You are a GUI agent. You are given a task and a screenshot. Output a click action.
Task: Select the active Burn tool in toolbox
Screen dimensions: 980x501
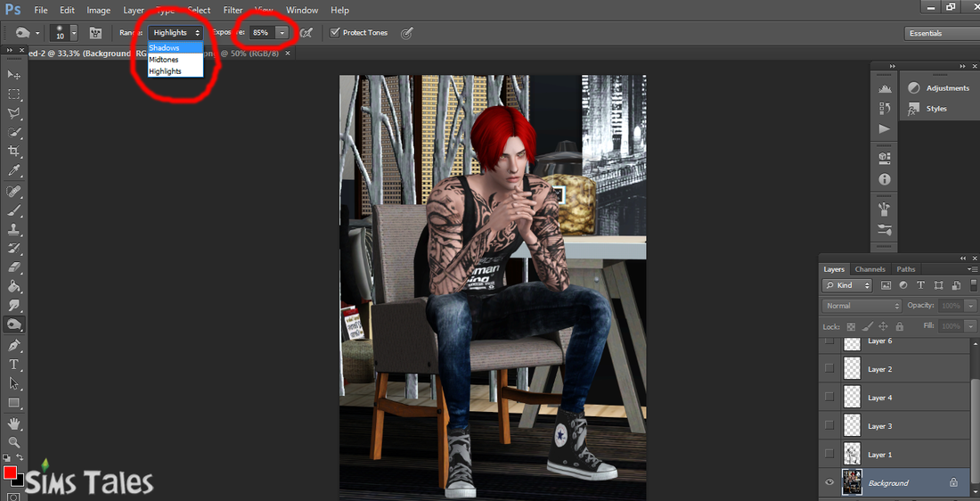[13, 324]
